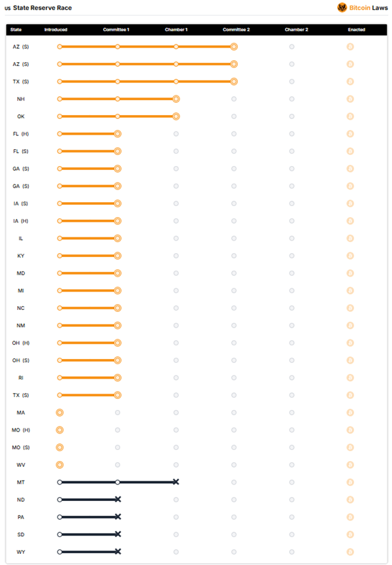The height and width of the screenshot is (565, 392).
Task: Select NH's Chamber 1 progress marker
Action: pos(176,99)
